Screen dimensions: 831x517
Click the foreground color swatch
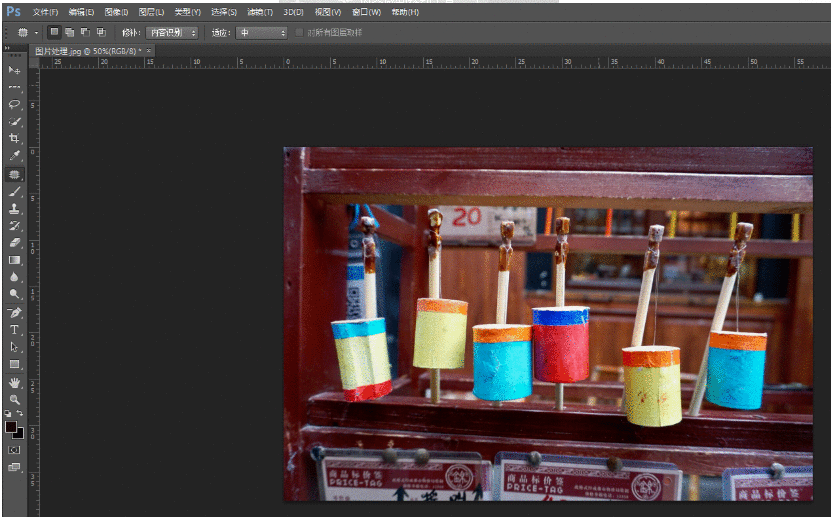coord(10,426)
